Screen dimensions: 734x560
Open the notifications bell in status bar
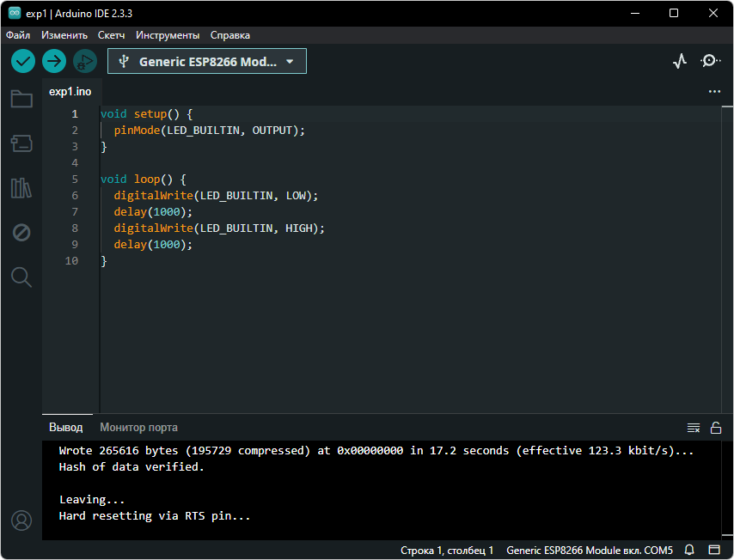click(689, 550)
